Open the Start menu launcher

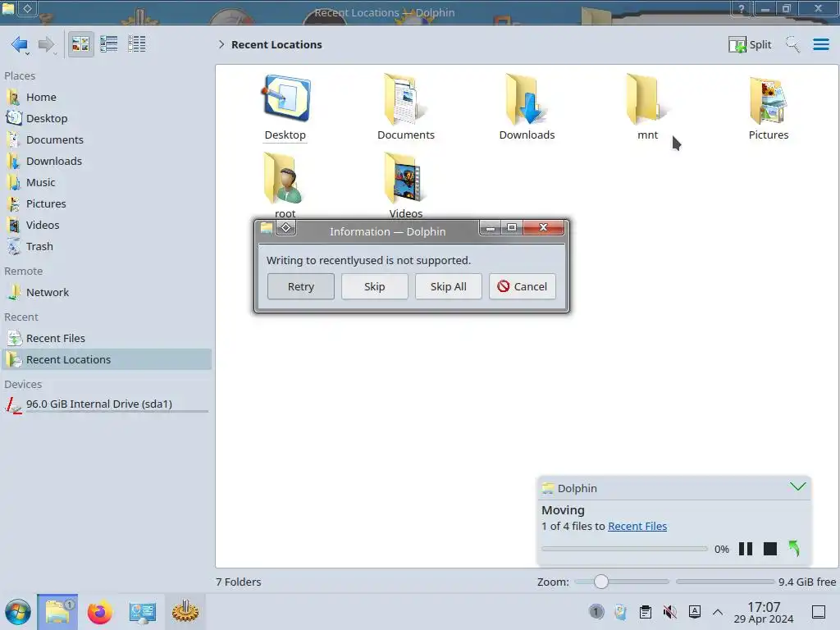[x=18, y=612]
